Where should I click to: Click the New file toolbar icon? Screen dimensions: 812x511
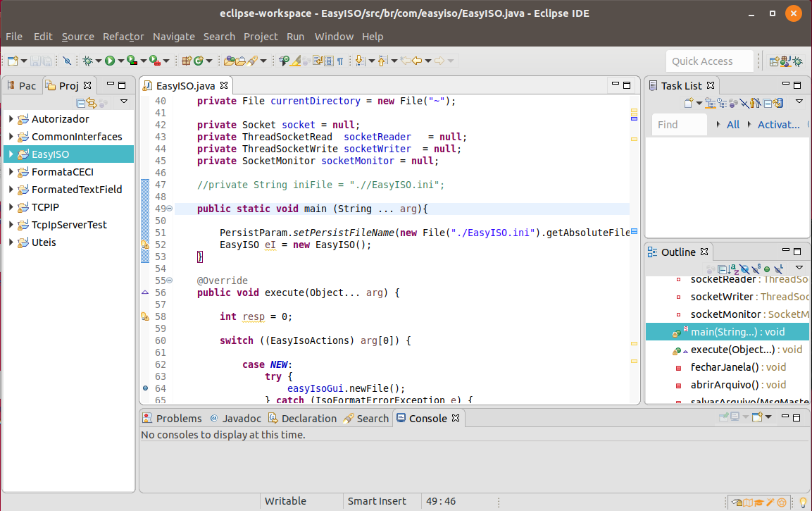(x=13, y=61)
